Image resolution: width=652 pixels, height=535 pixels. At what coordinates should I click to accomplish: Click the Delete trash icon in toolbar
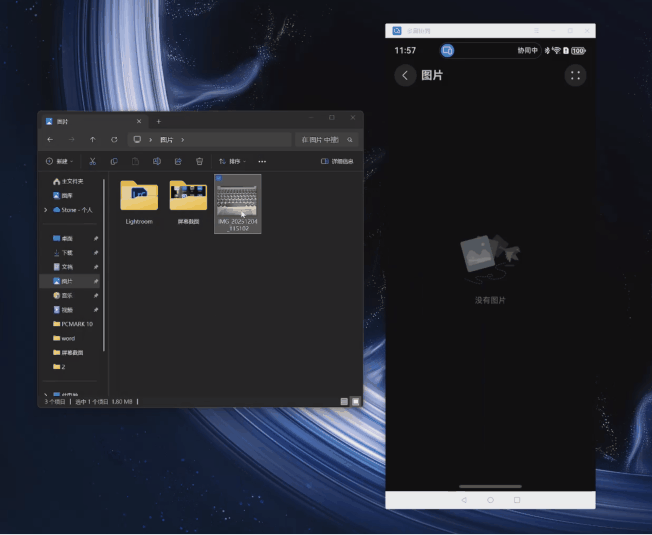(199, 161)
